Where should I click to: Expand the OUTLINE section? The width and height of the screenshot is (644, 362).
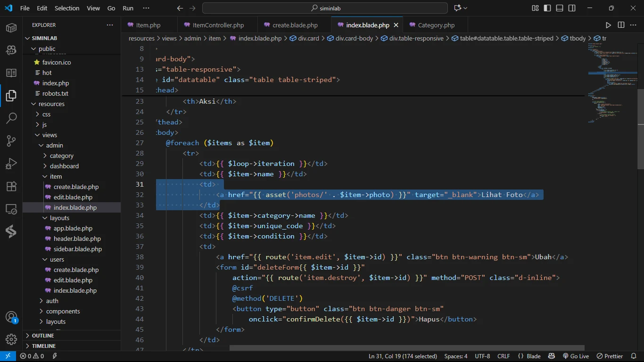(x=43, y=336)
